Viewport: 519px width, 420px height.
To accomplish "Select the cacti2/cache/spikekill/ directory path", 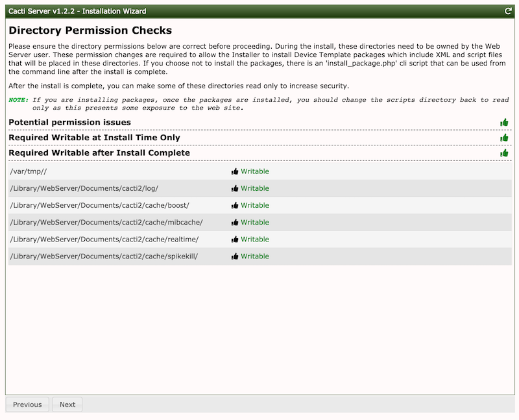I will [104, 256].
